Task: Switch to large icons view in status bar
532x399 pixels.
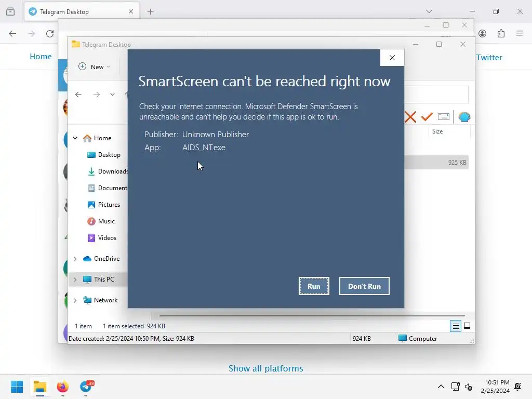Action: point(467,326)
